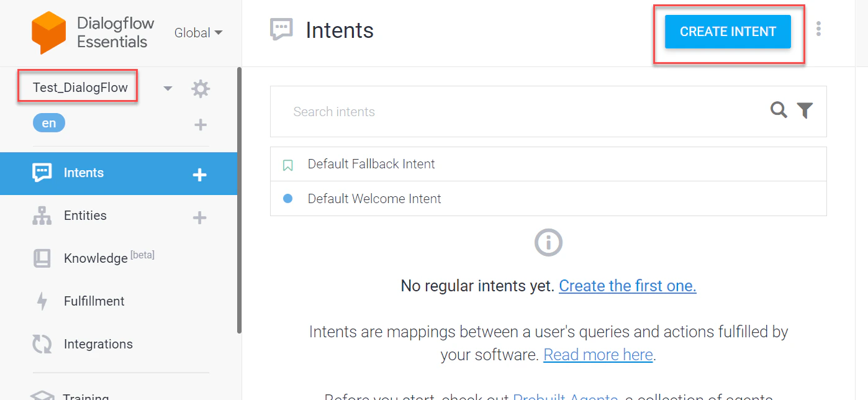Select the Intents sidebar icon

point(41,173)
